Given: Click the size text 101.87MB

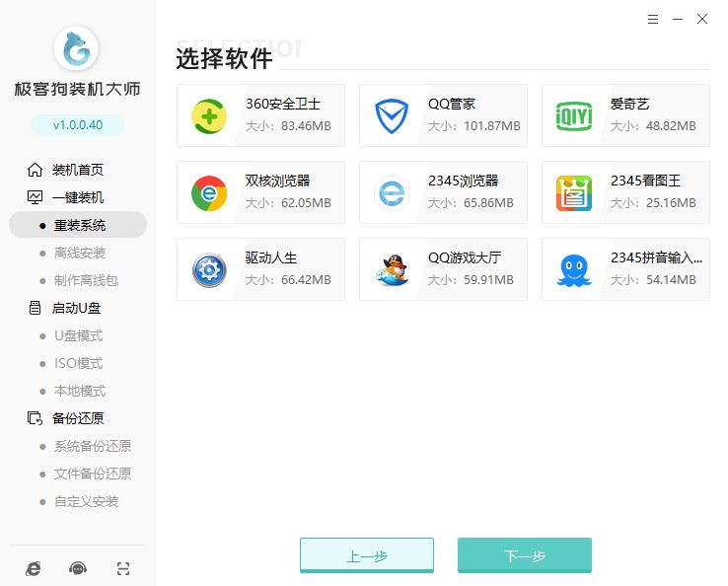Looking at the screenshot, I should pyautogui.click(x=491, y=126).
